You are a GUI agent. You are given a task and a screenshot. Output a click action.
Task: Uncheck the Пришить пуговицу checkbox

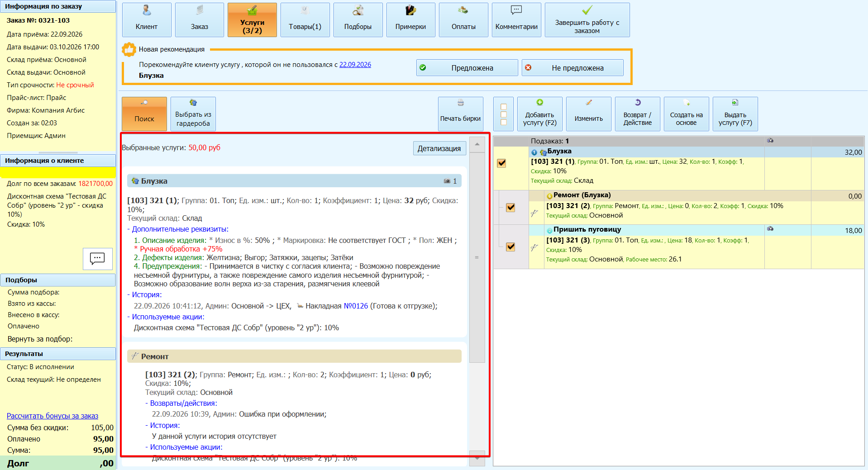click(510, 247)
